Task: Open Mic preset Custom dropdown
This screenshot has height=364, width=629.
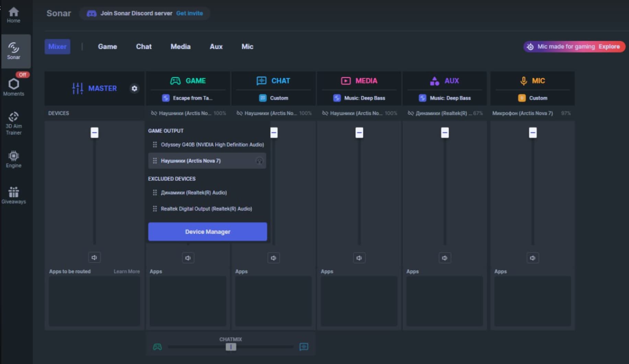Action: (533, 98)
